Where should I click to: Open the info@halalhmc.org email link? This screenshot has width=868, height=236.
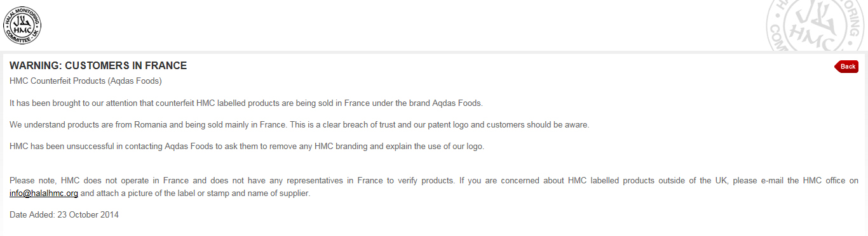44,193
